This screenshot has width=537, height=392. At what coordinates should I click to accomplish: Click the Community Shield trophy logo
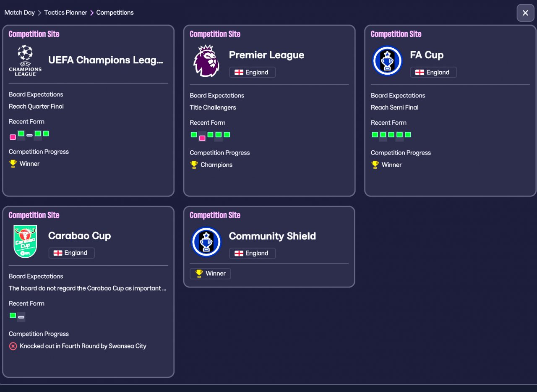point(206,242)
